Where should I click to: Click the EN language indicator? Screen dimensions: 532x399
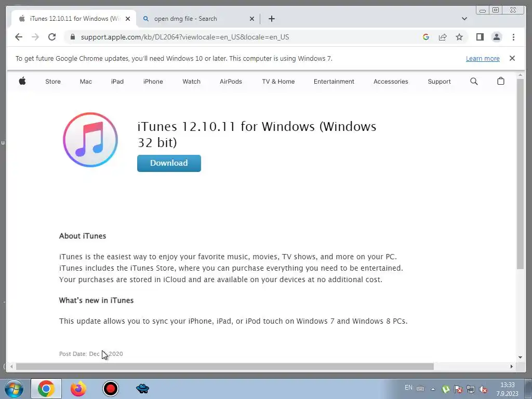408,388
